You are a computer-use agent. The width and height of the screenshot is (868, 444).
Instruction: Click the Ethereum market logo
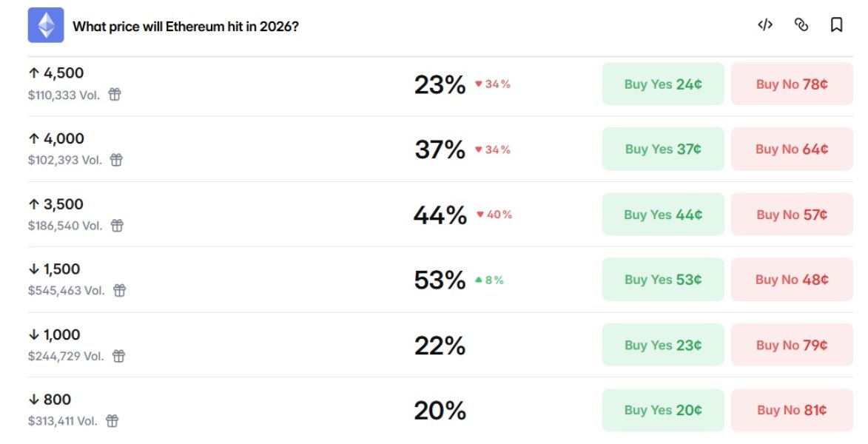click(x=46, y=24)
